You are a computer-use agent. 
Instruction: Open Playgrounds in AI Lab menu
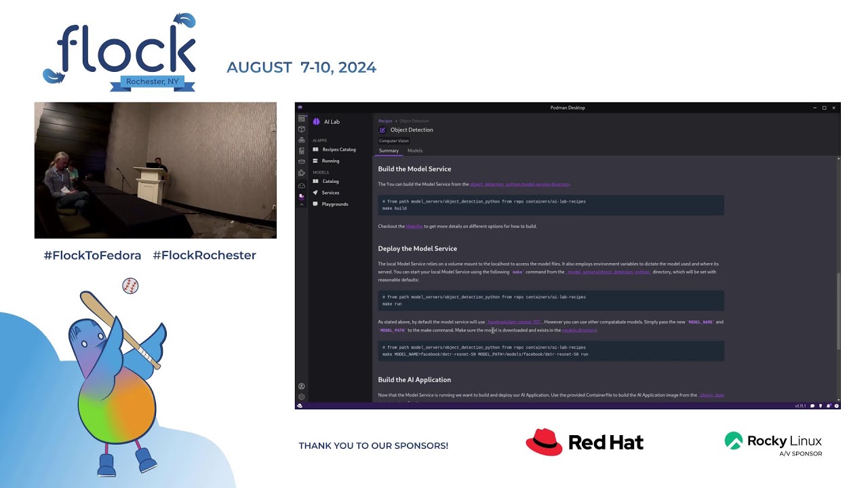(x=334, y=204)
